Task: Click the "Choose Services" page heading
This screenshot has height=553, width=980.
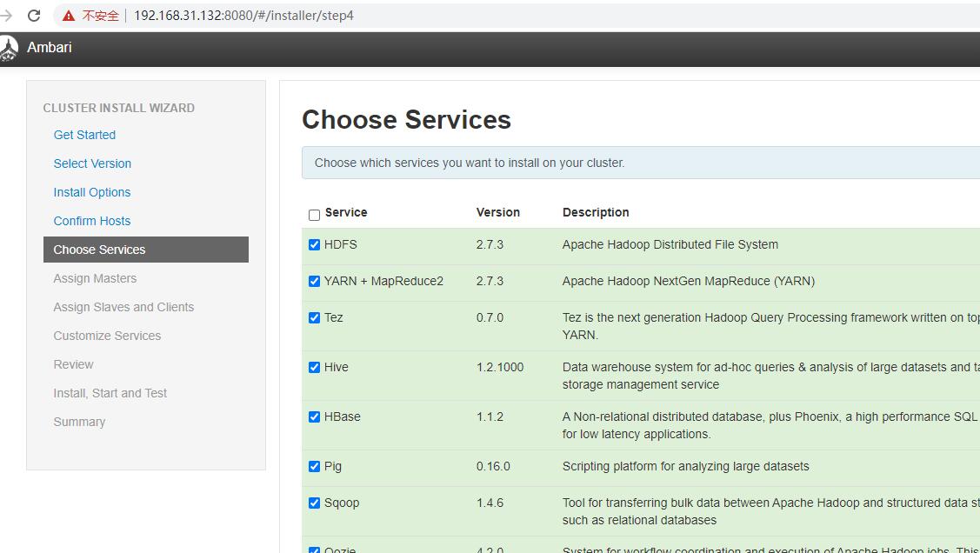Action: click(x=406, y=119)
